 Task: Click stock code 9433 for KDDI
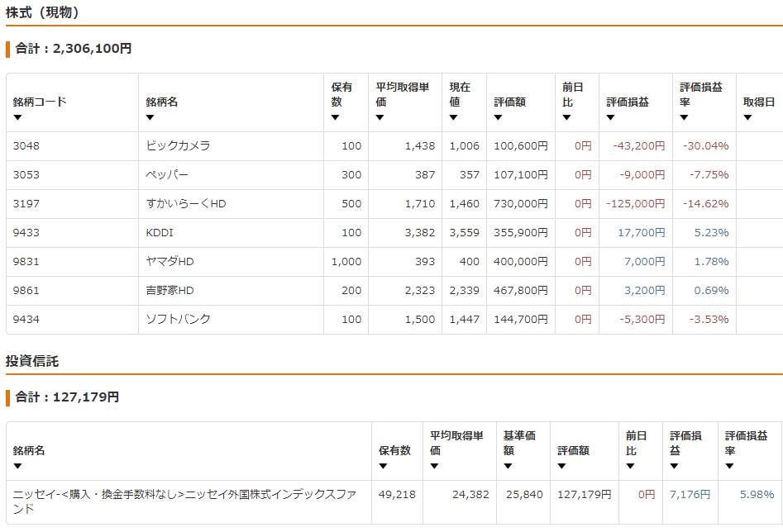(26, 233)
